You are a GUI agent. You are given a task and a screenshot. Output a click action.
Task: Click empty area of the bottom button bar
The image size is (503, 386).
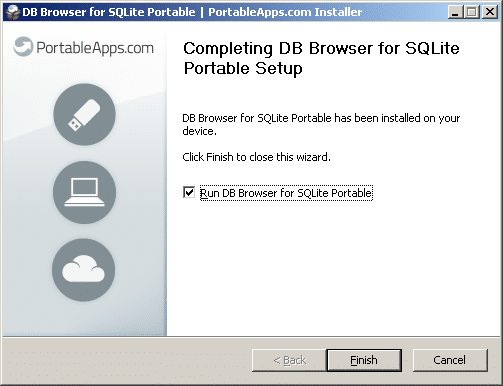pos(127,360)
